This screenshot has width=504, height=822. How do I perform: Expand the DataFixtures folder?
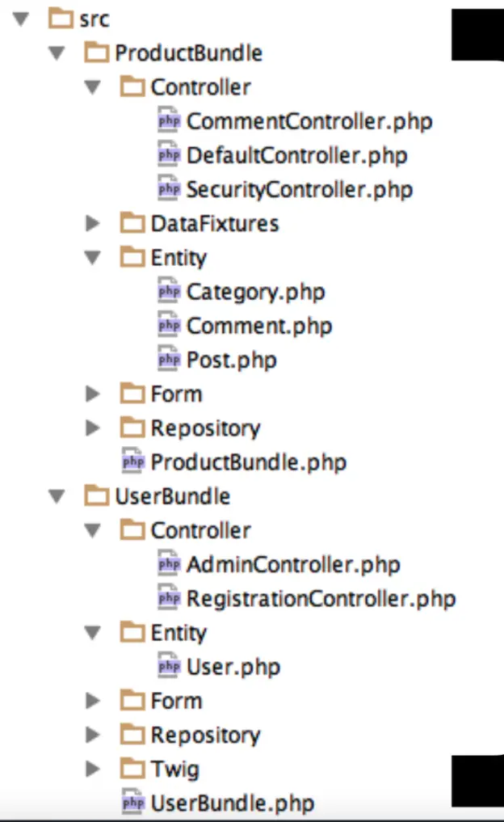pos(93,223)
